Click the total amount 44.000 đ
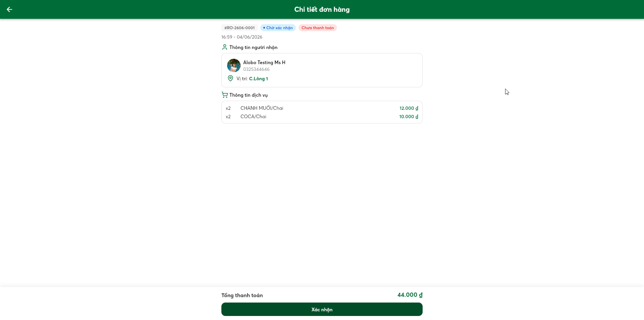Screen dimensions: 644x320 (410, 295)
